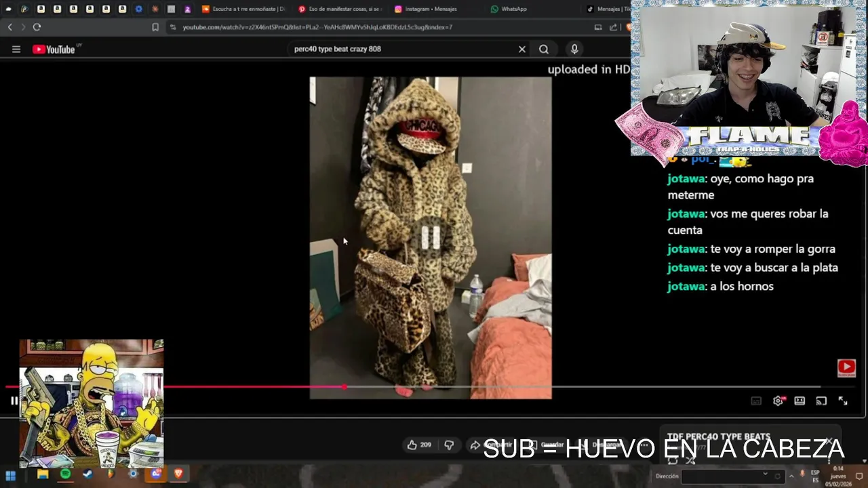Click the screen cast icon in address bar
The width and height of the screenshot is (868, 488).
point(598,27)
